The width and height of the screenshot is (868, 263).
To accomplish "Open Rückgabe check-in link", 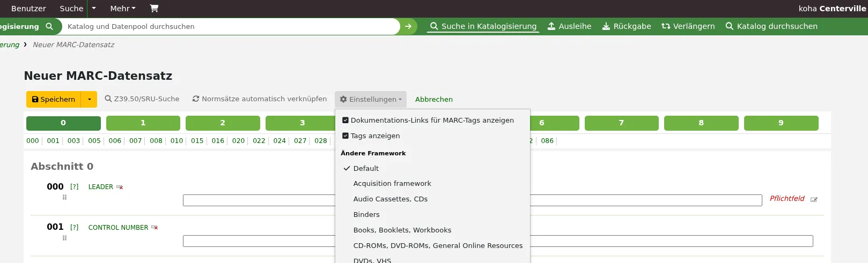I will pyautogui.click(x=627, y=26).
